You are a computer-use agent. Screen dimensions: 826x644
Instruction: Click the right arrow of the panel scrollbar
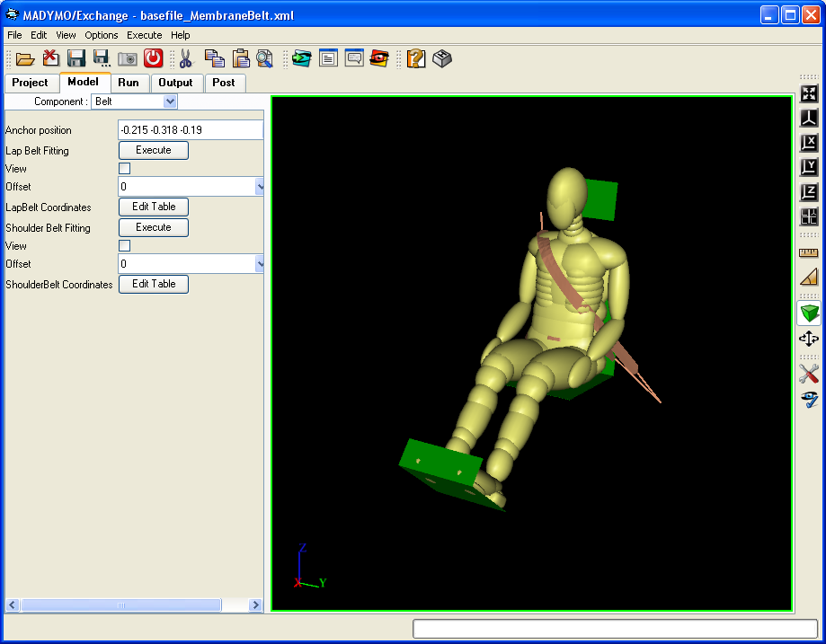pos(255,605)
